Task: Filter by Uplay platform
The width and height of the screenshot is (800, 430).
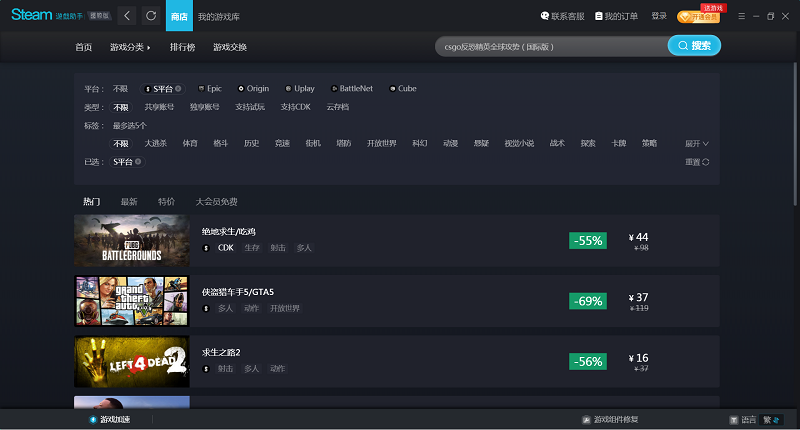Action: [x=299, y=89]
